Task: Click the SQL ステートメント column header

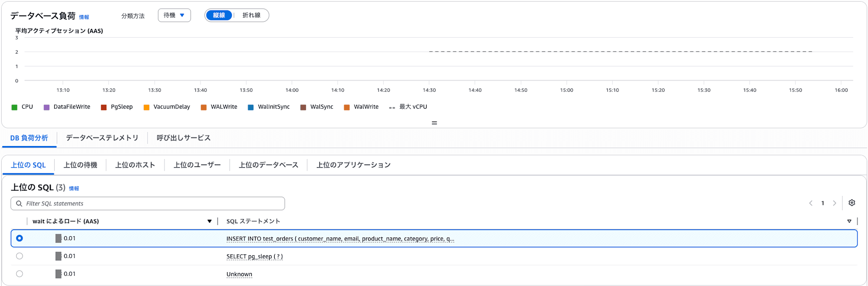Action: [x=253, y=221]
